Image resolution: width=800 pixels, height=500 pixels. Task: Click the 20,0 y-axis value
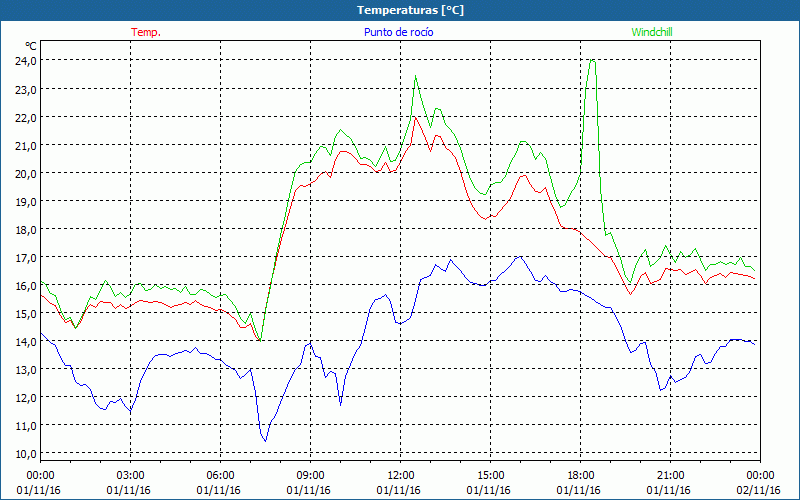[27, 174]
